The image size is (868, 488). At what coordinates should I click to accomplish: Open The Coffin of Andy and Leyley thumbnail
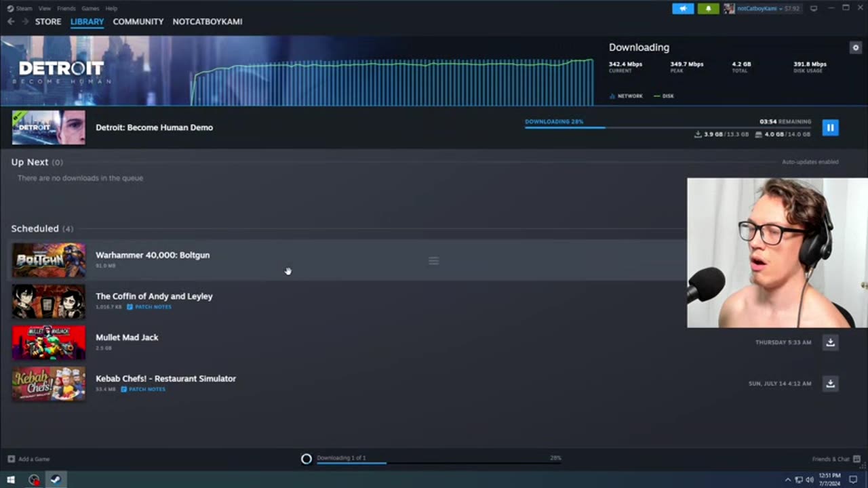pyautogui.click(x=49, y=302)
